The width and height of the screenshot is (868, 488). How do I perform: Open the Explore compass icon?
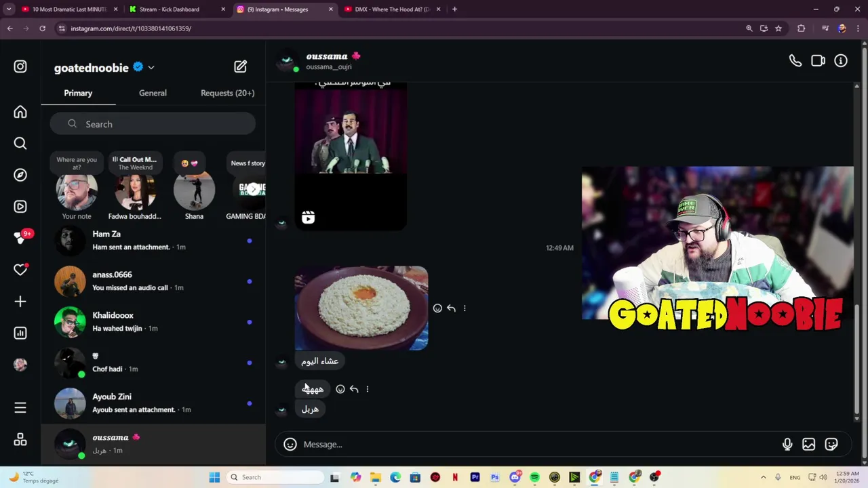coord(20,175)
